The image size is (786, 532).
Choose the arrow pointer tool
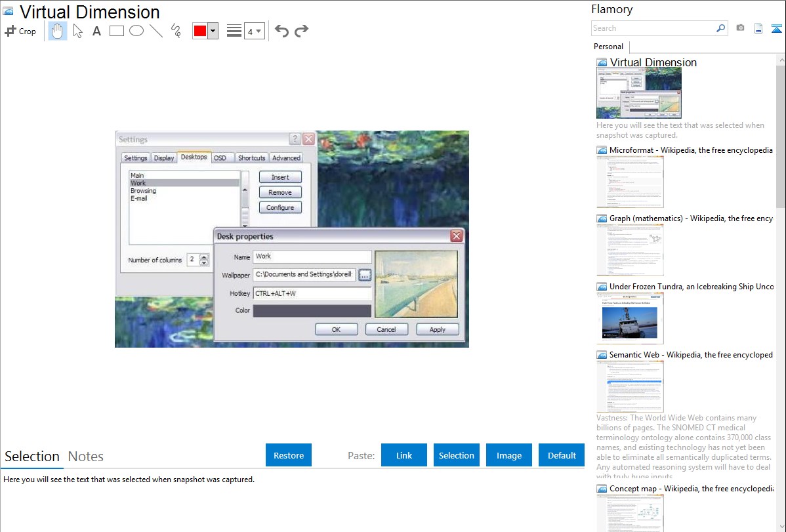[x=77, y=31]
